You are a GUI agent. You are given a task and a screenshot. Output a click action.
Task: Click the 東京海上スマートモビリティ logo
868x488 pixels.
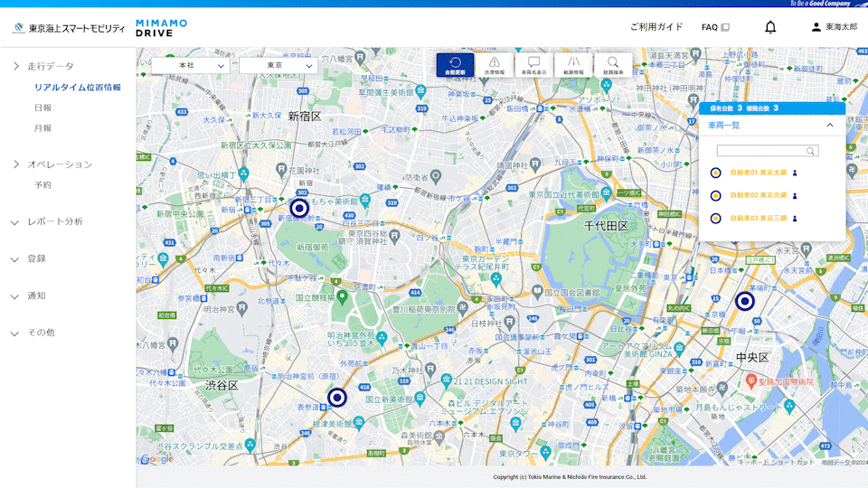coord(70,28)
